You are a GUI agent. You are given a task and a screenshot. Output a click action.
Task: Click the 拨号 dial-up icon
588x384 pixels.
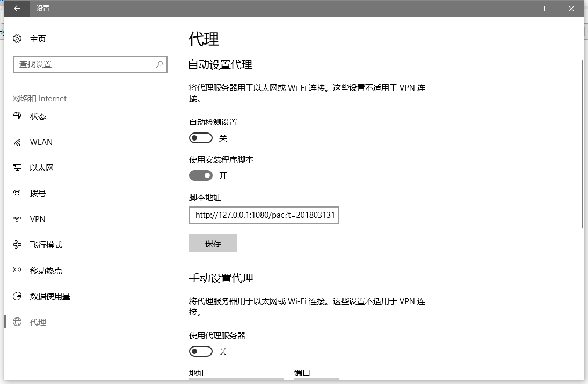pos(17,193)
